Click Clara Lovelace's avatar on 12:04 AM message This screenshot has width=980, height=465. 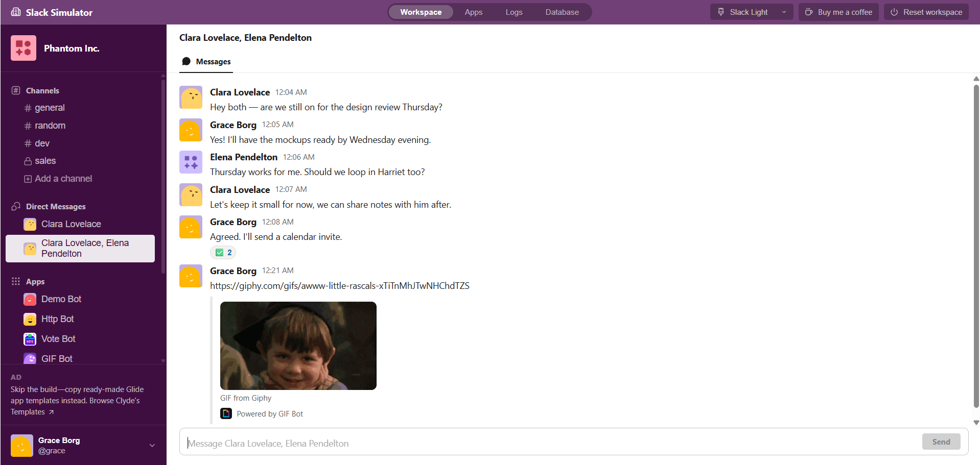[x=191, y=97]
